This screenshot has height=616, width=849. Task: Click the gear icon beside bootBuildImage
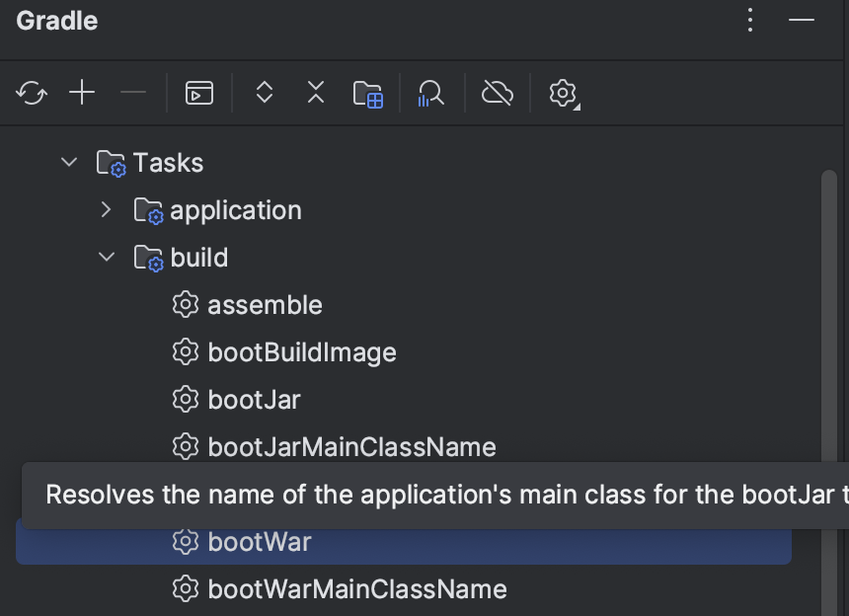[186, 352]
